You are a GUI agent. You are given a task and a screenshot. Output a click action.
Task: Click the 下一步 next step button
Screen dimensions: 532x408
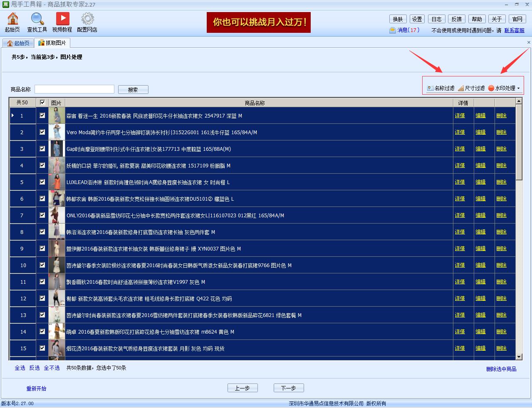(x=288, y=388)
